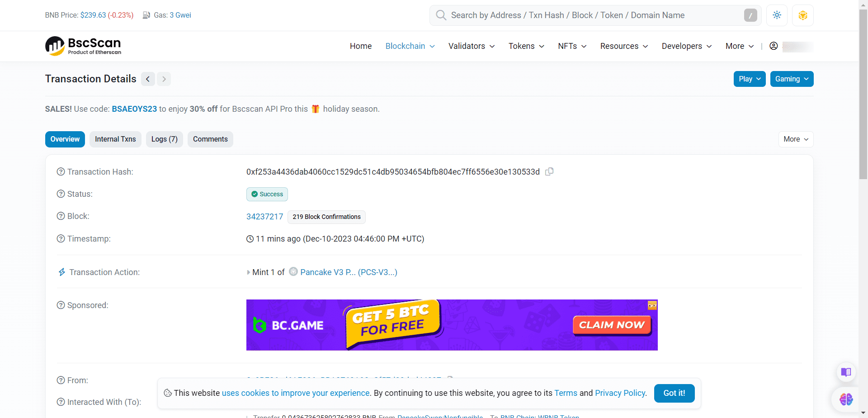868x418 pixels.
Task: Click the Got it! cookie button
Action: click(x=674, y=393)
